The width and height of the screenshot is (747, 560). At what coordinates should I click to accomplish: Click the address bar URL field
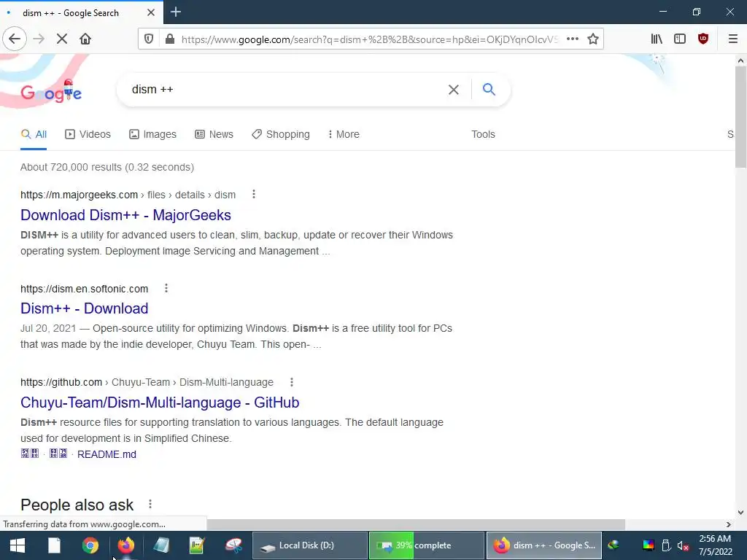(x=369, y=39)
